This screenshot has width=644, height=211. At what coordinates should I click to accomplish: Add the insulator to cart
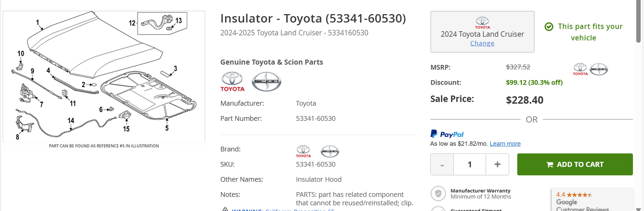(575, 164)
